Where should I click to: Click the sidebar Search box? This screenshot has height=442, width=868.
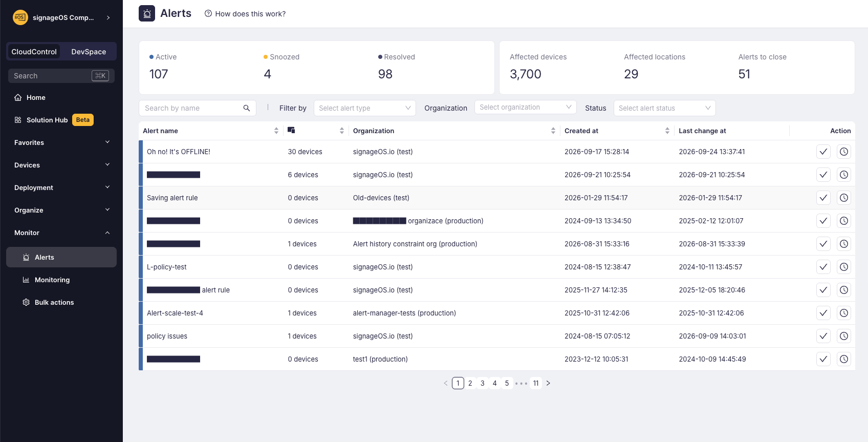coord(61,76)
